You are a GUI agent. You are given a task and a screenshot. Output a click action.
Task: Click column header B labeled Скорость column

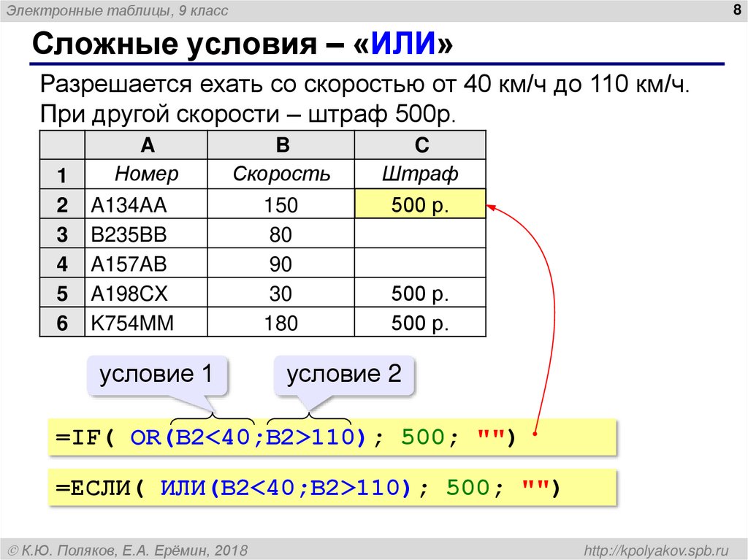click(281, 145)
